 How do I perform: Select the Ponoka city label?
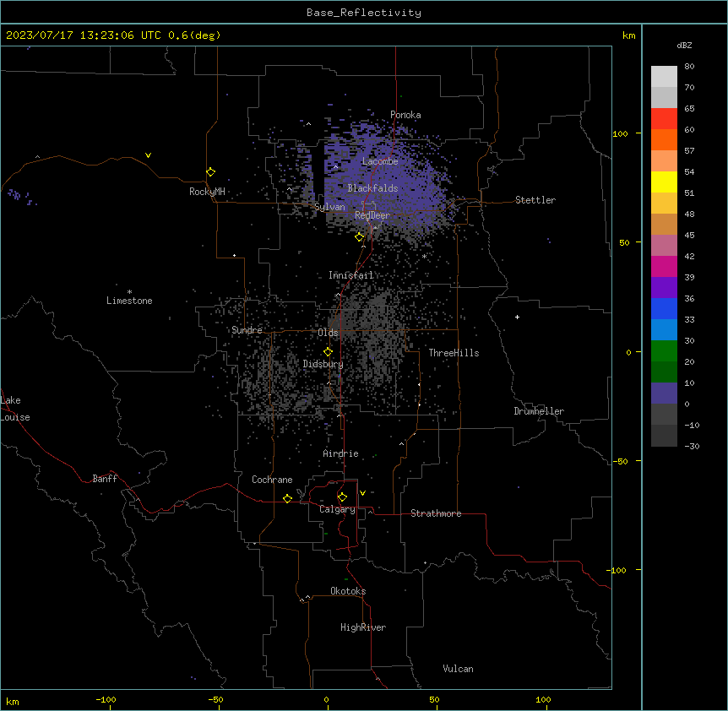[x=405, y=115]
